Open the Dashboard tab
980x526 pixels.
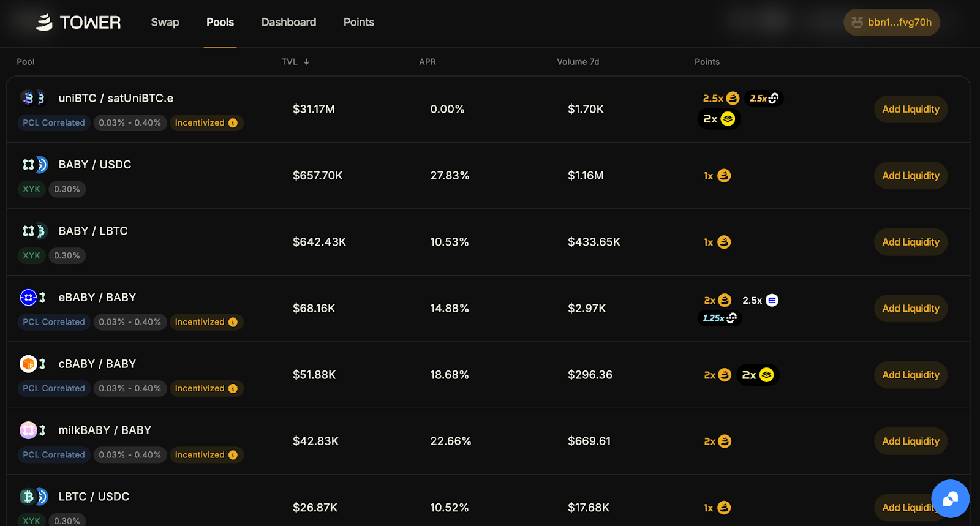tap(288, 22)
